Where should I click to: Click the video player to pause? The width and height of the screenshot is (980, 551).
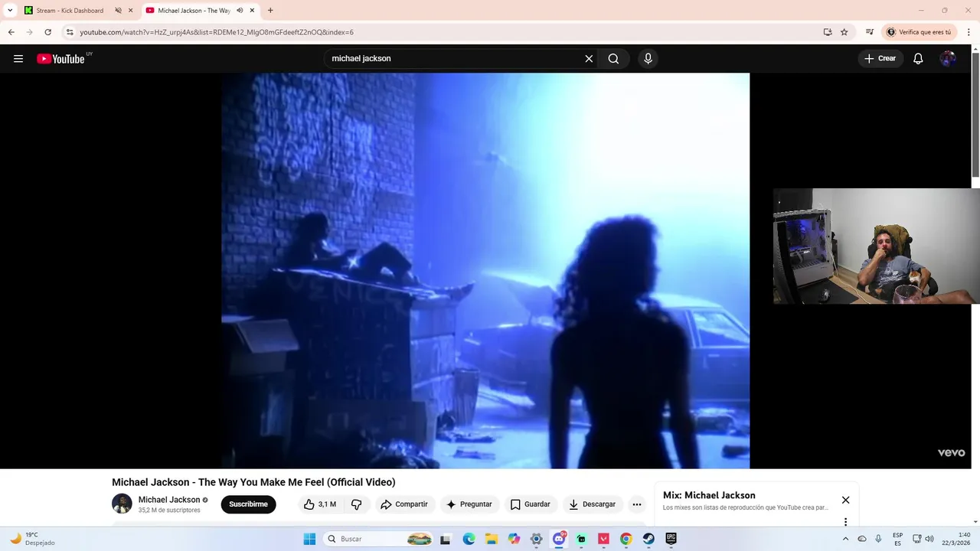(485, 271)
